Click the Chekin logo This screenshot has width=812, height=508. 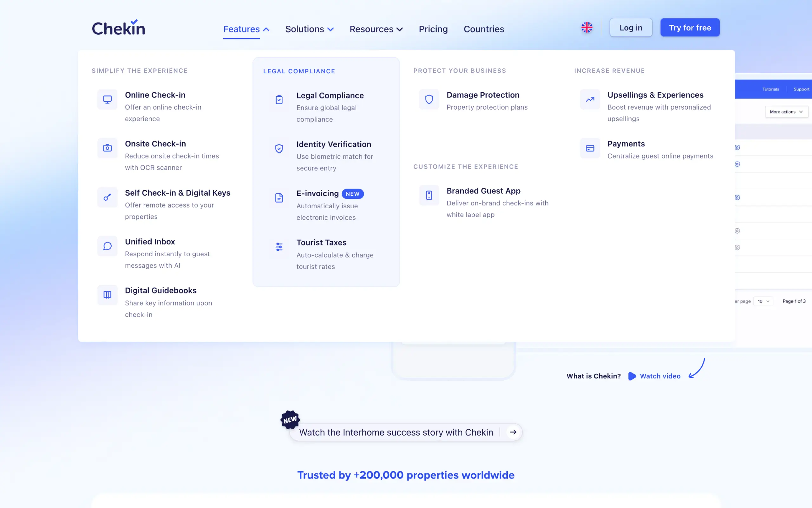[x=118, y=28]
